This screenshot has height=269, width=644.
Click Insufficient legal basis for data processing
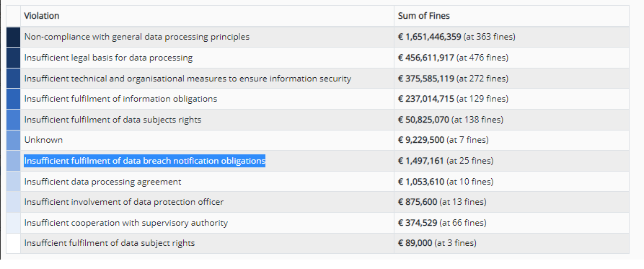pos(108,58)
